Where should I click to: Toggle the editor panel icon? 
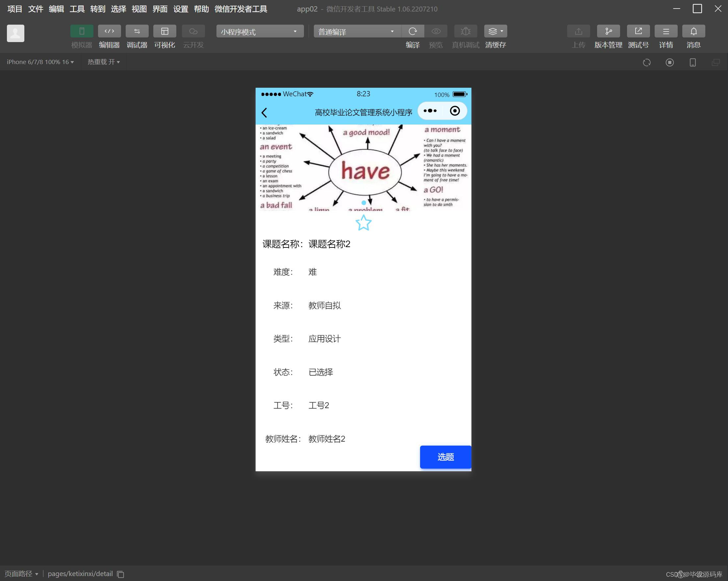pyautogui.click(x=109, y=31)
